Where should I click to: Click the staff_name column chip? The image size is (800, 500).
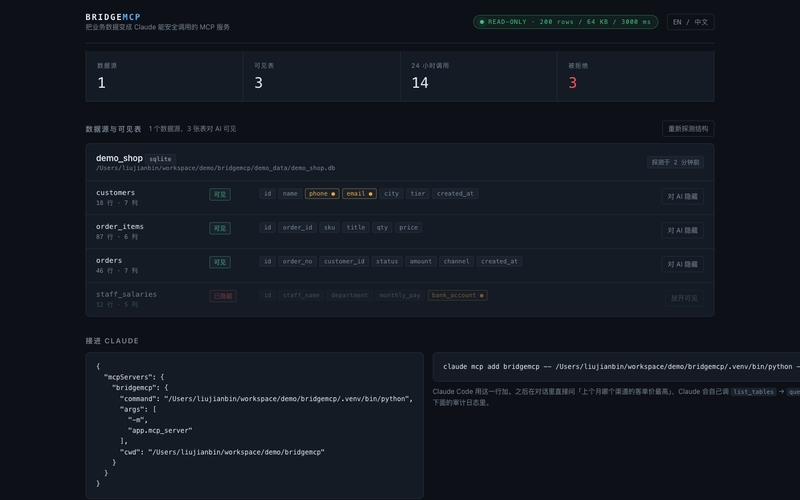301,295
